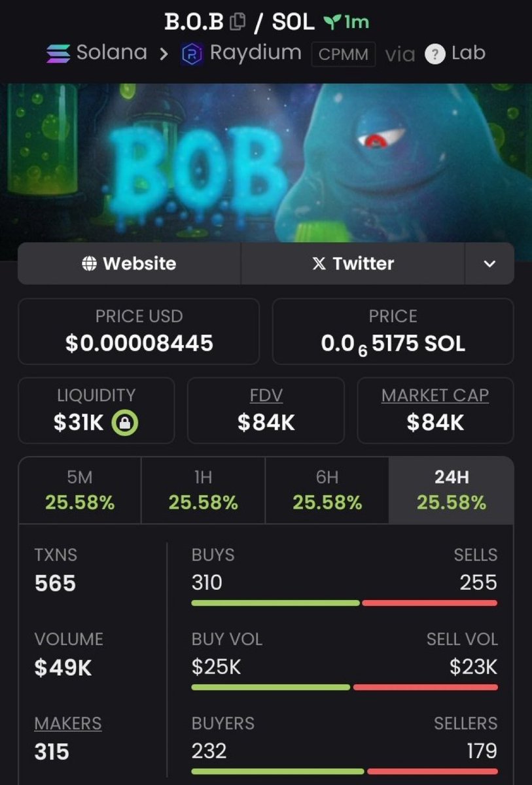The height and width of the screenshot is (785, 532).
Task: Select the 6H timeframe tab
Action: click(x=327, y=490)
